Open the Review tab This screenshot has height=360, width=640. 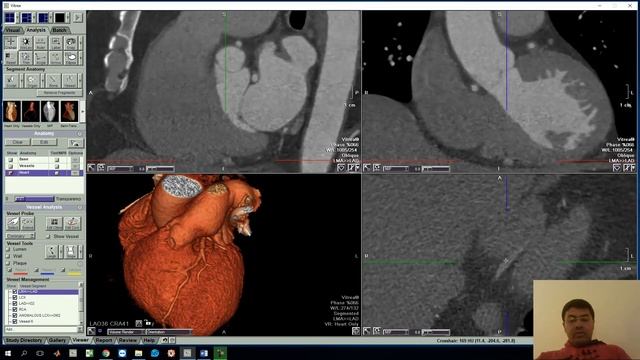tap(128, 340)
